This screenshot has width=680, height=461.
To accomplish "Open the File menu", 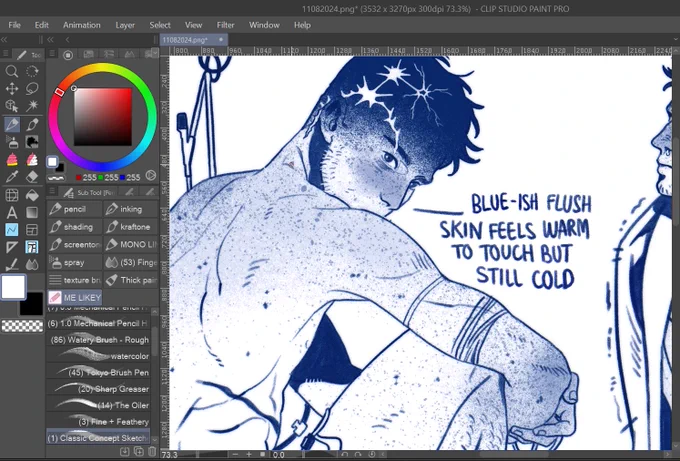I will 14,25.
